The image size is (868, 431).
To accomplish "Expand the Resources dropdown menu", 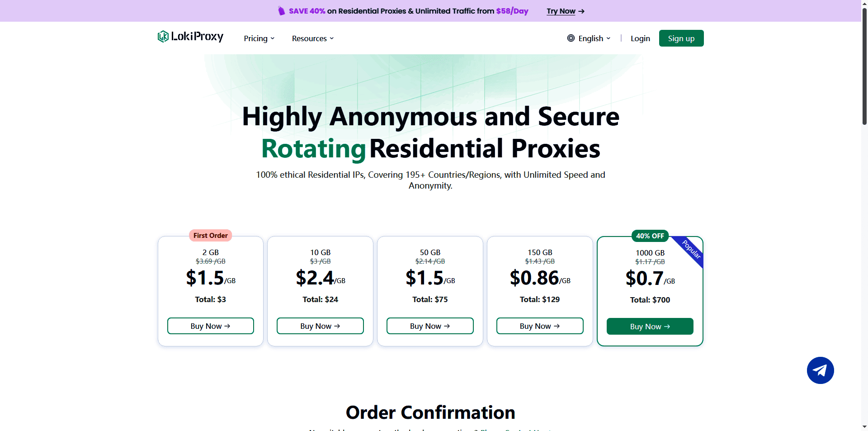I will (x=313, y=38).
